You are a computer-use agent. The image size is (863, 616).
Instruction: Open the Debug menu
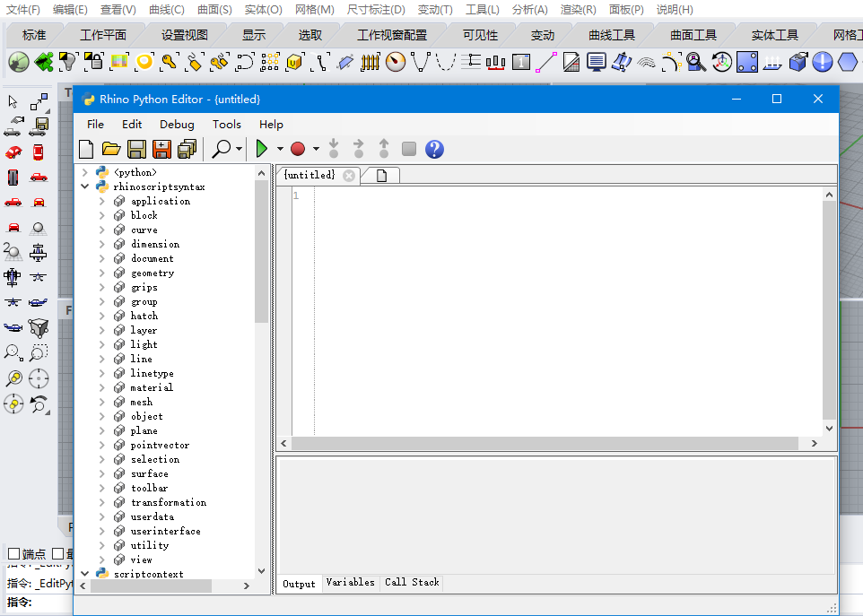point(177,125)
